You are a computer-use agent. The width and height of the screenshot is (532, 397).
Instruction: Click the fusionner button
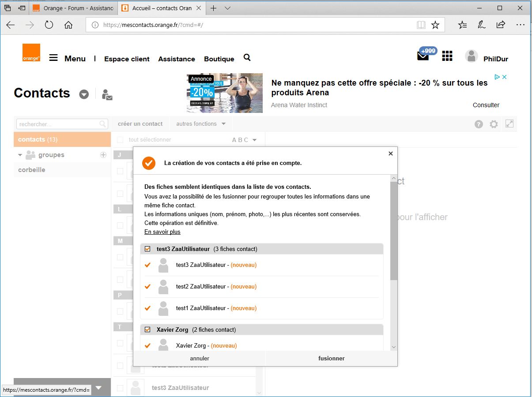click(331, 359)
